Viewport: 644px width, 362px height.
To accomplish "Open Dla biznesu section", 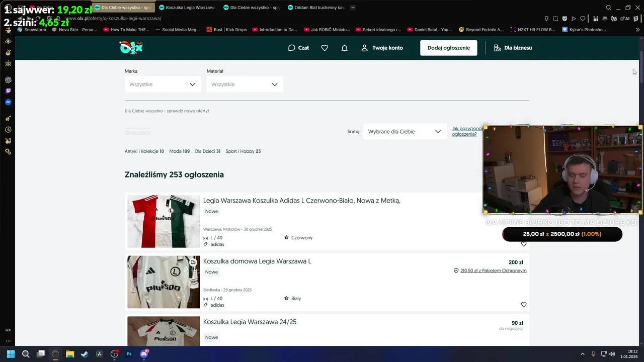I will point(513,48).
